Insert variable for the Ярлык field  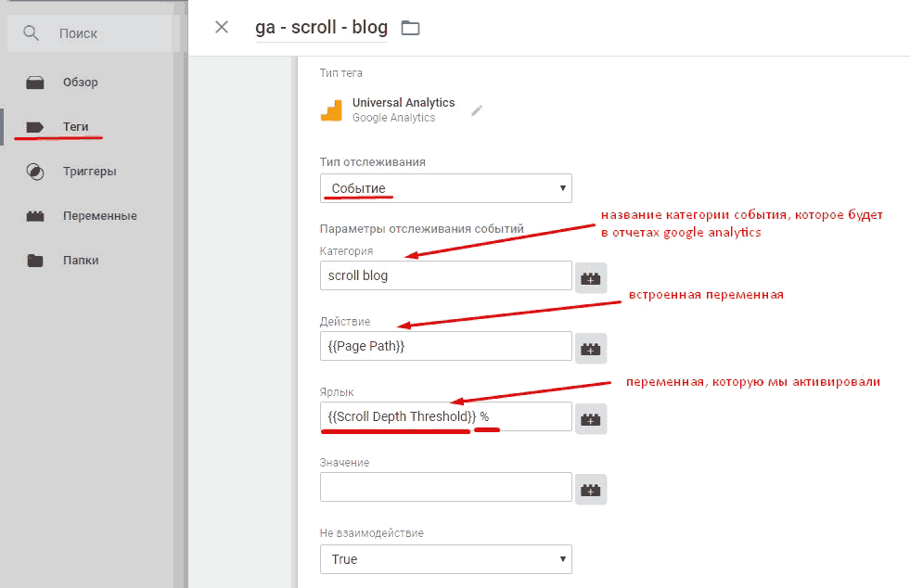coord(591,419)
